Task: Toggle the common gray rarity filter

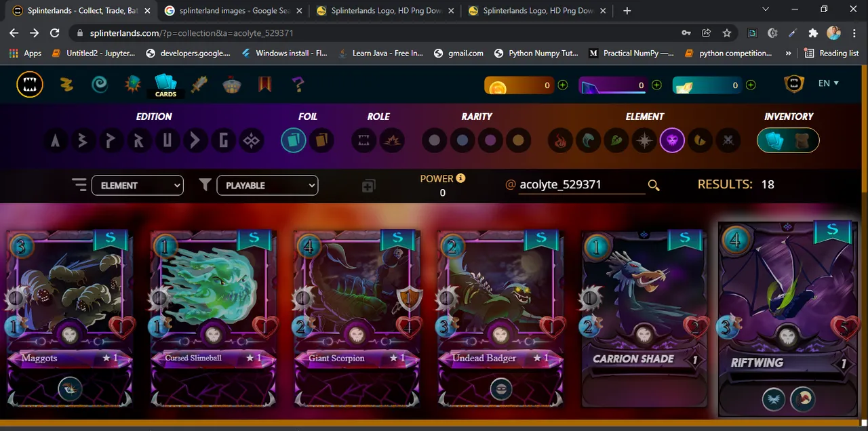Action: 434,141
